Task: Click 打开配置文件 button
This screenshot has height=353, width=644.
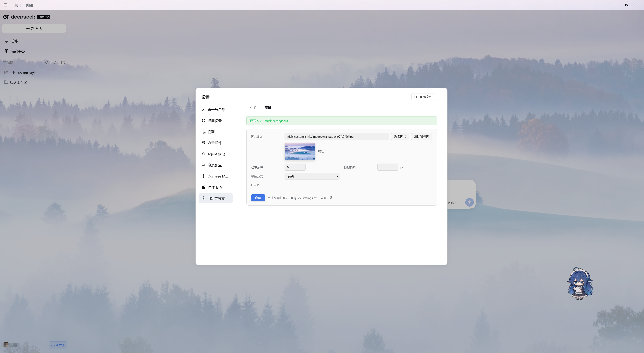Action: 423,97
